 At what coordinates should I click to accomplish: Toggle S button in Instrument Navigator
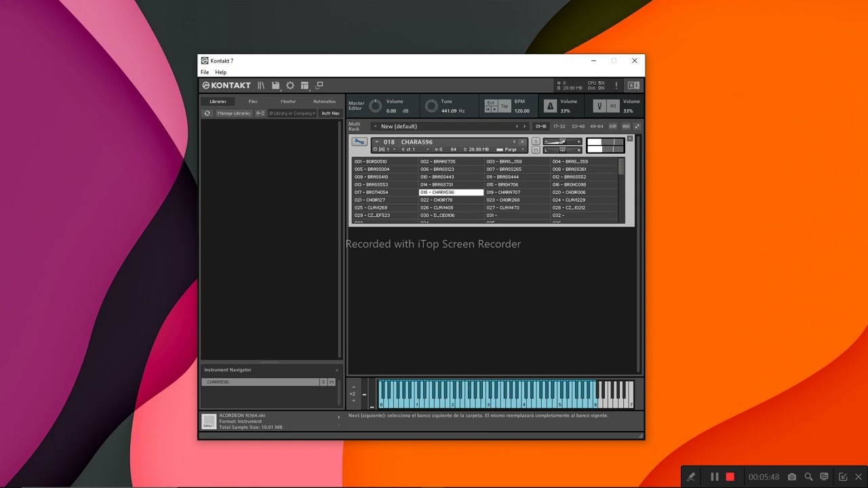[323, 382]
